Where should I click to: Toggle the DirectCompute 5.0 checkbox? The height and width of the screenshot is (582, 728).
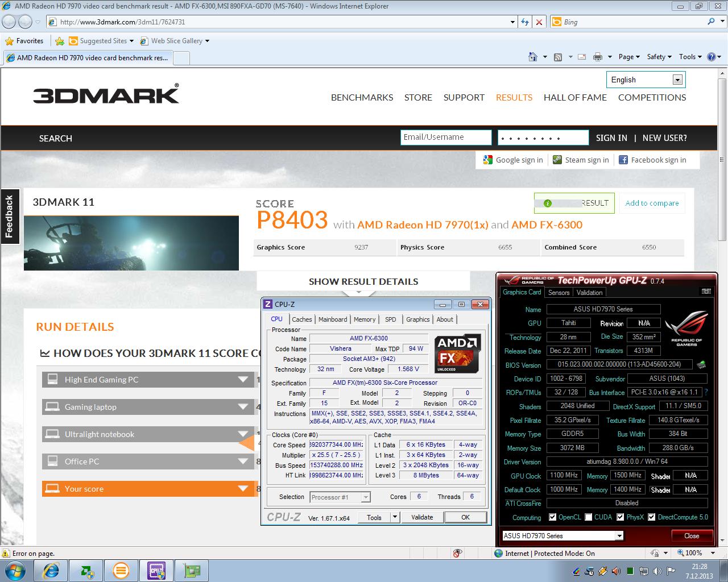tap(652, 517)
